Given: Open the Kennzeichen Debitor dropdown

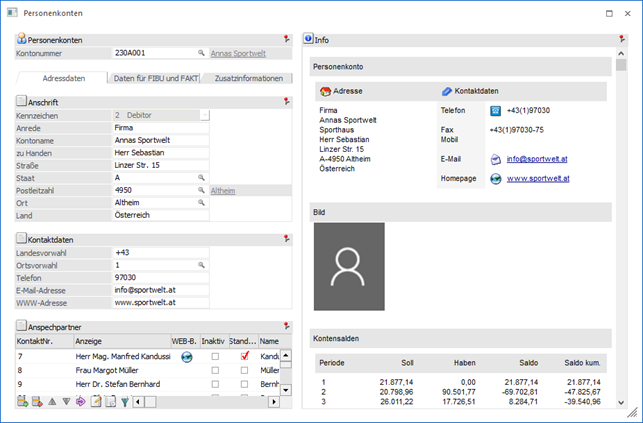Looking at the screenshot, I should coord(204,115).
